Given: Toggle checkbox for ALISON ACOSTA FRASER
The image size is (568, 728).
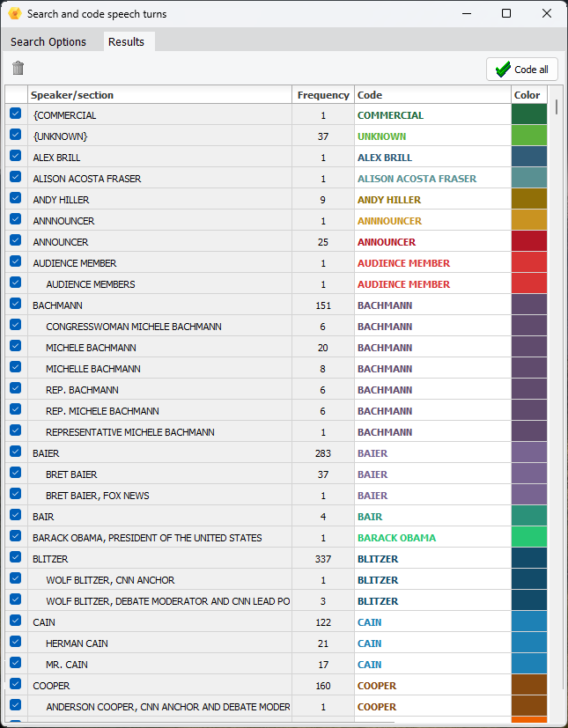Looking at the screenshot, I should (x=15, y=177).
